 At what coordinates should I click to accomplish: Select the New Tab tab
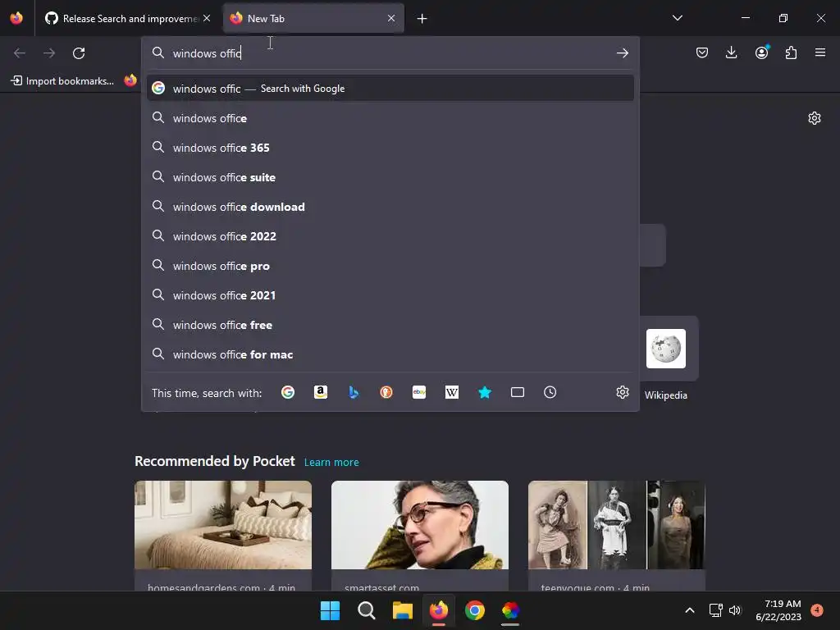pos(313,19)
